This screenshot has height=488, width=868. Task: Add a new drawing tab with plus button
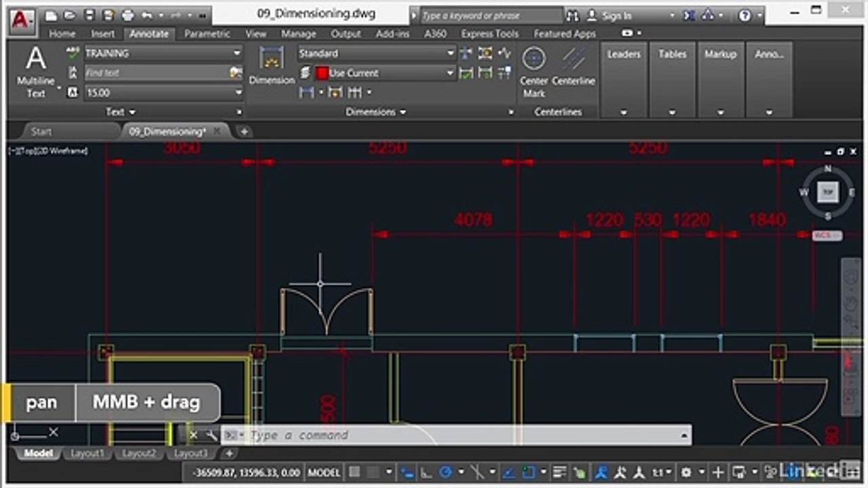pos(244,131)
